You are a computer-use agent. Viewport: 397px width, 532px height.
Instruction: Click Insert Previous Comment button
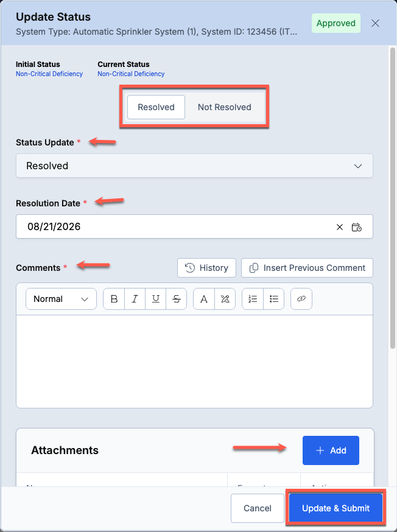tap(307, 268)
